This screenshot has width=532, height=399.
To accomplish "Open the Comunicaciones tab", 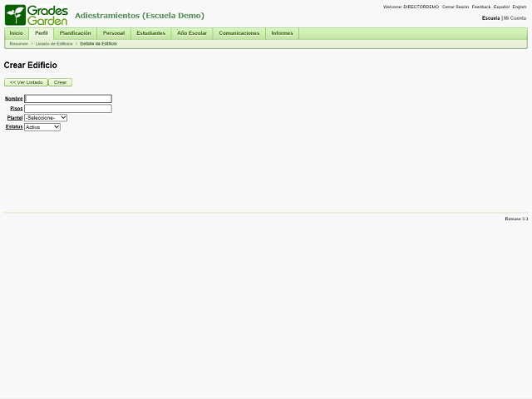I will tap(239, 33).
